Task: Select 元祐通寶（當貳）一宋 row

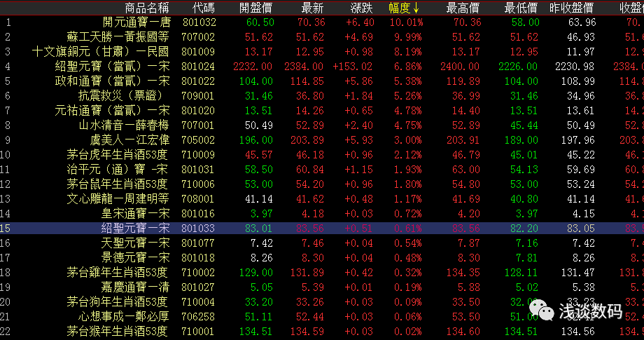Action: (x=322, y=111)
